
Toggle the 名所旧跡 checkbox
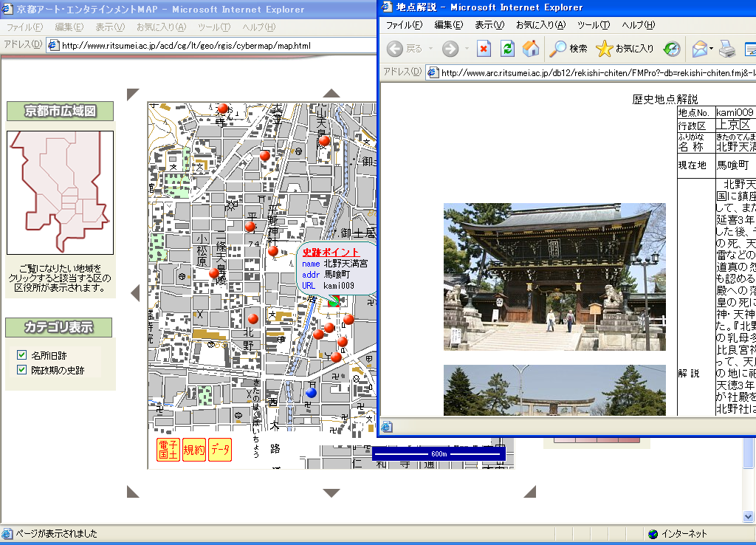point(21,355)
